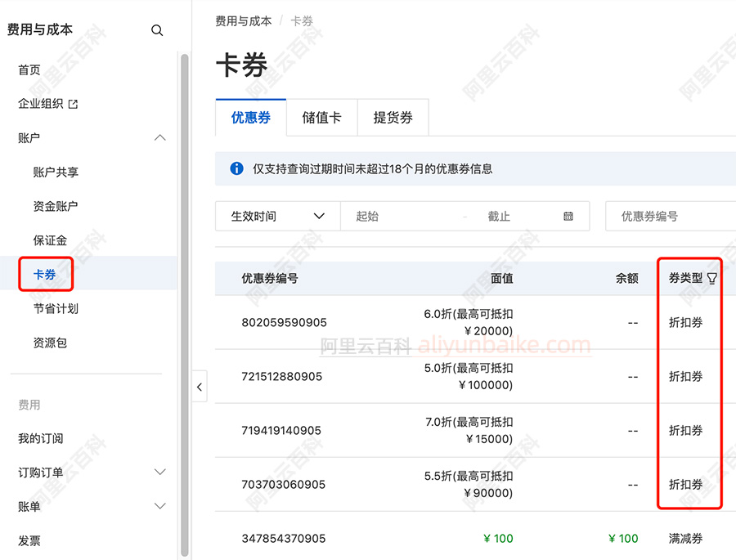
Task: Click the info icon in the notice banner
Action: 236,169
